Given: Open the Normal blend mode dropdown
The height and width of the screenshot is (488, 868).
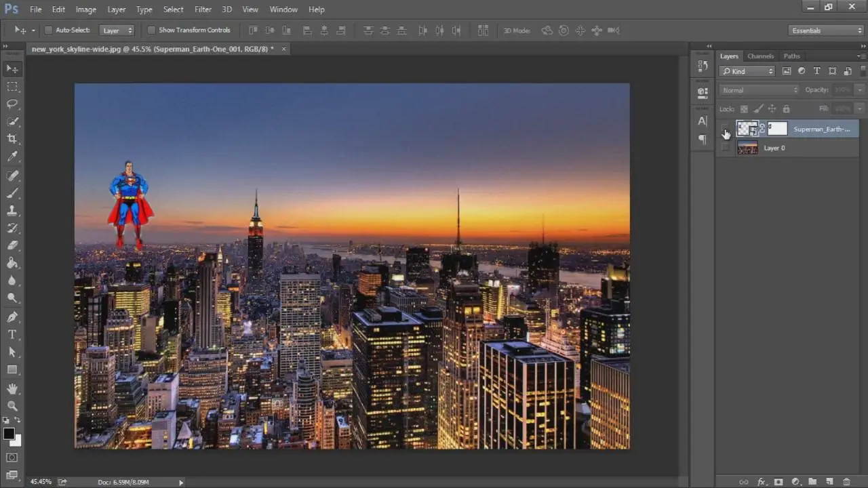Looking at the screenshot, I should (x=759, y=90).
